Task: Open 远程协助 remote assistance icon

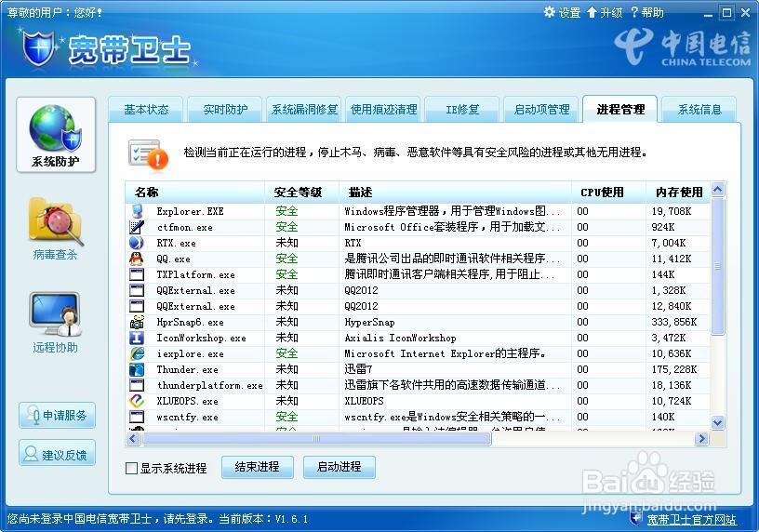Action: (x=55, y=314)
